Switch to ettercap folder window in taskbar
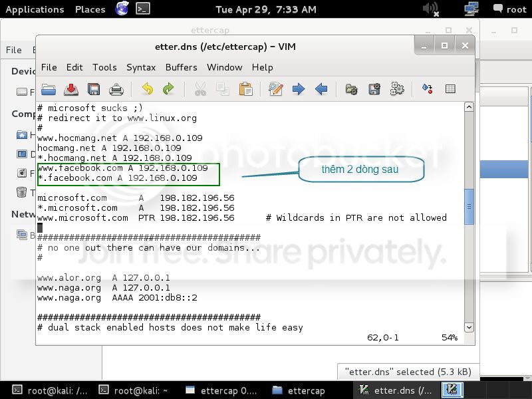Screen dimensions: 532x399 tap(299, 390)
